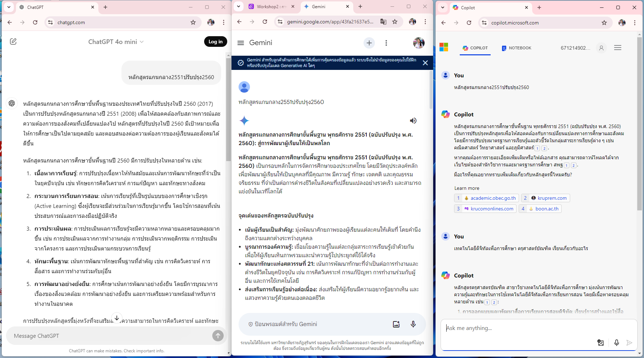Click the Copilot microphone icon

pyautogui.click(x=617, y=342)
